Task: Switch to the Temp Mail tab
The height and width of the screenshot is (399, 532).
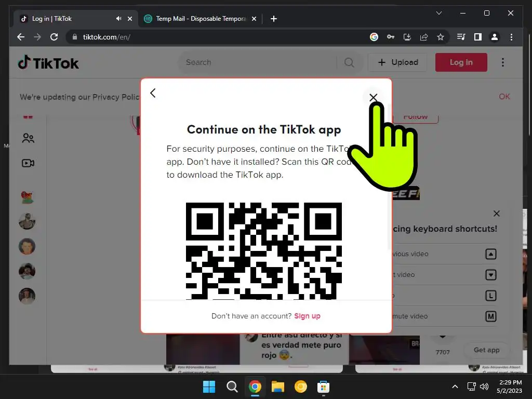Action: pos(200,19)
